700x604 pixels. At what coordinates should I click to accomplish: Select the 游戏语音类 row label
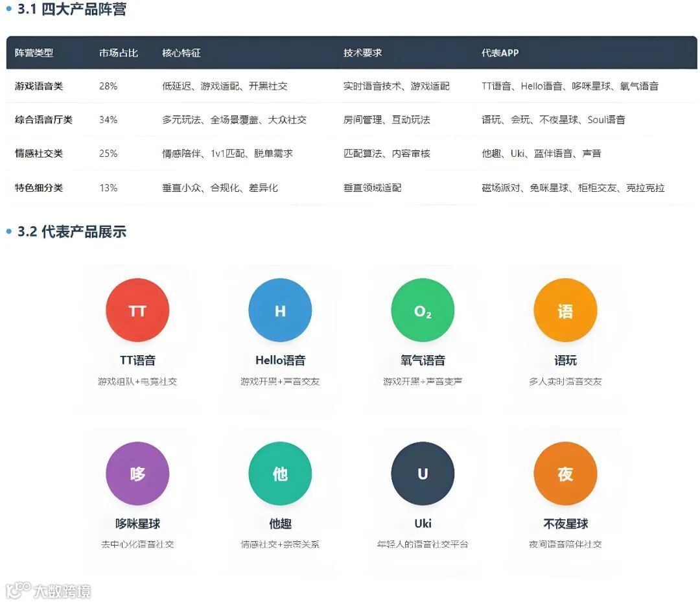click(x=39, y=86)
